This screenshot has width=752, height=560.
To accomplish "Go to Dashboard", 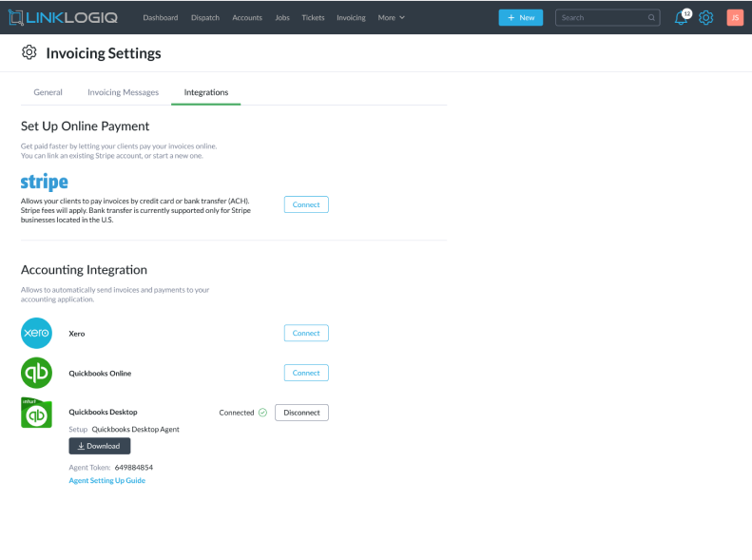I will [x=160, y=18].
